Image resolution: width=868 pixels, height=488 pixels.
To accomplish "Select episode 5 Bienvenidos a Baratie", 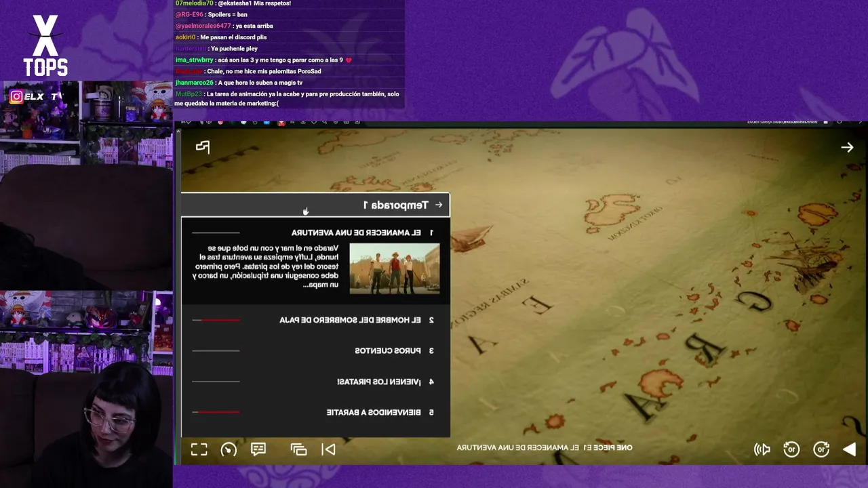I will click(x=315, y=412).
